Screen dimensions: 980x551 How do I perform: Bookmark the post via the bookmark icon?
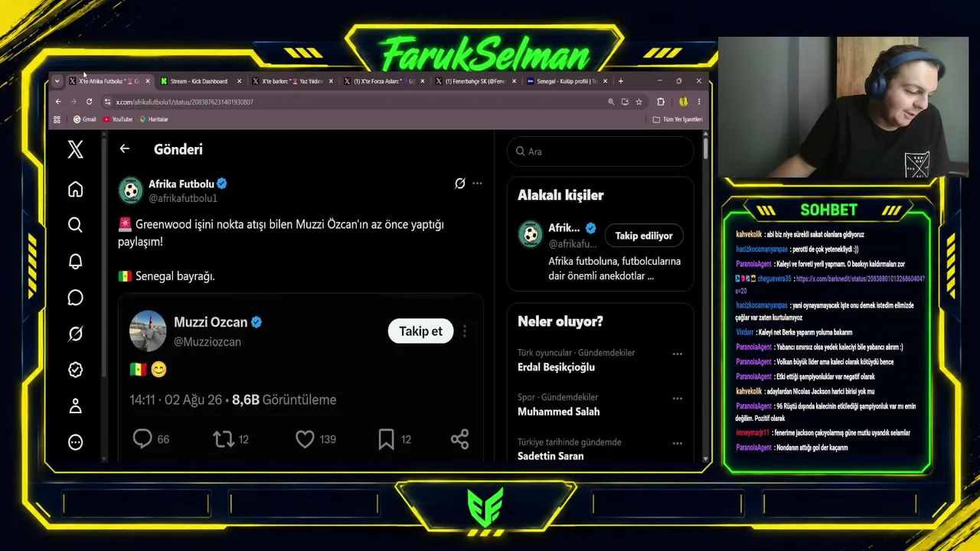click(x=386, y=439)
